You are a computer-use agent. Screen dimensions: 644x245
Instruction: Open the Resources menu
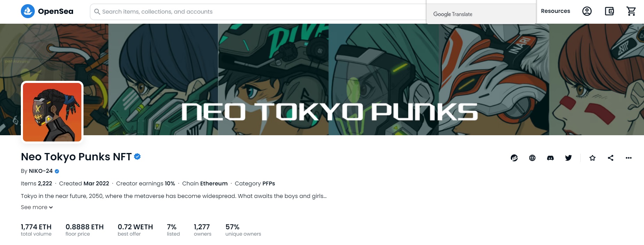[555, 11]
